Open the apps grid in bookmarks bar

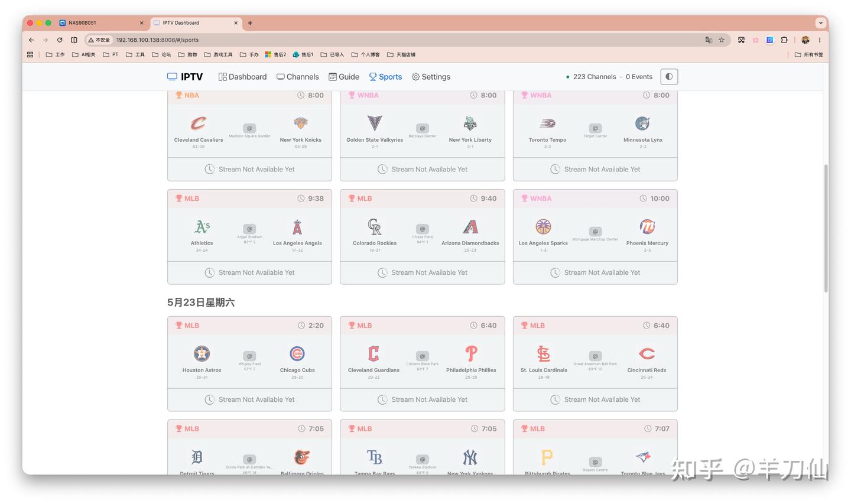30,54
